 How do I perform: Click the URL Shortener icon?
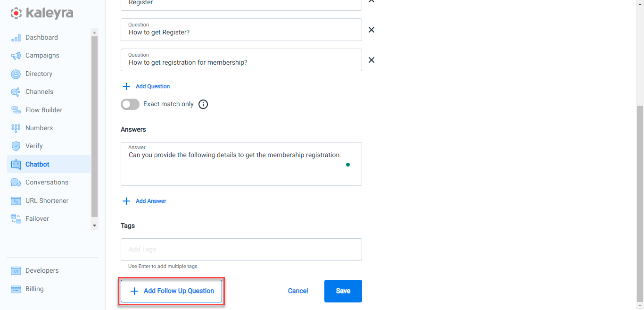pos(16,201)
